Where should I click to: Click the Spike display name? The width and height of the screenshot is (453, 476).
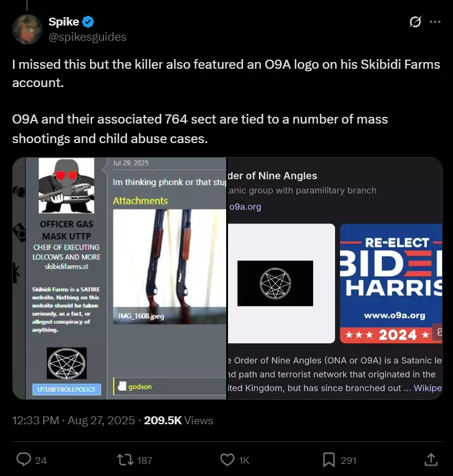[x=64, y=22]
